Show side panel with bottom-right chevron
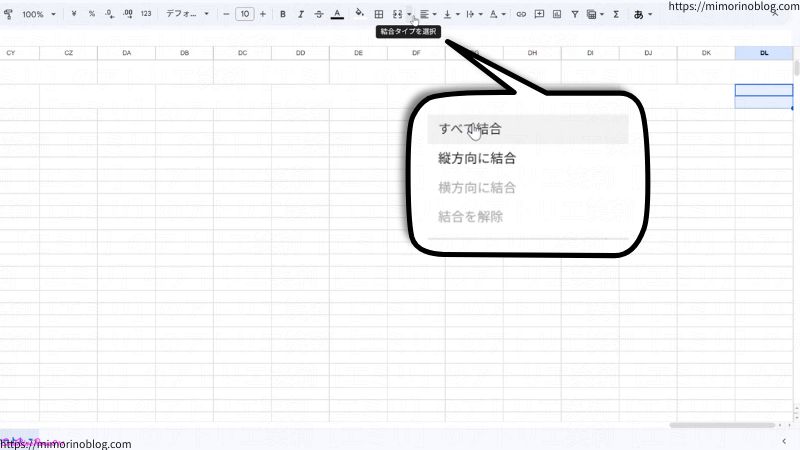This screenshot has height=450, width=800. 784,441
